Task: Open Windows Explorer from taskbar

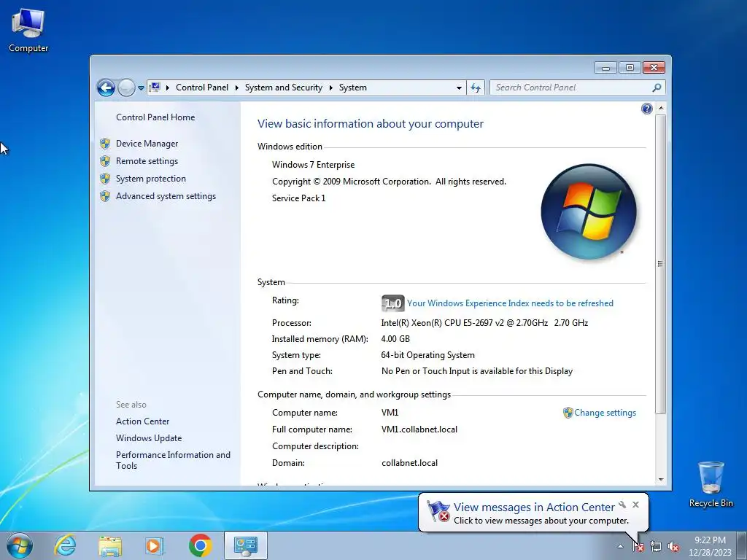Action: coord(110,545)
